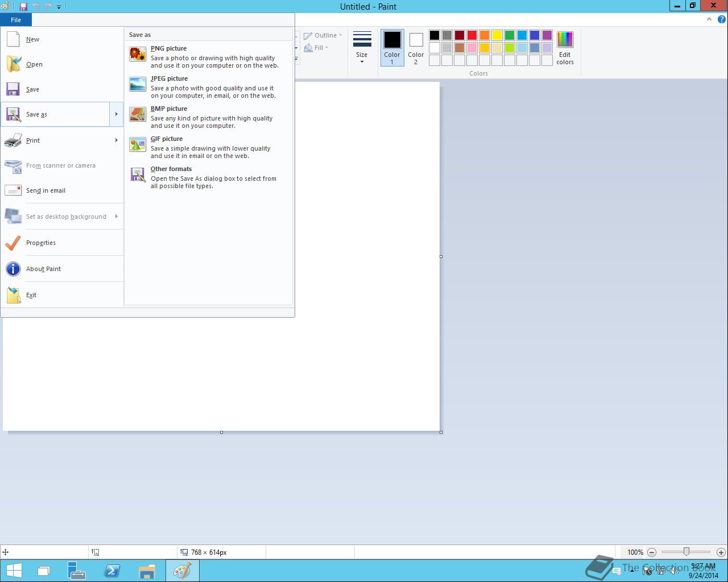The image size is (728, 582).
Task: Pick the orange color swatch
Action: 485,35
